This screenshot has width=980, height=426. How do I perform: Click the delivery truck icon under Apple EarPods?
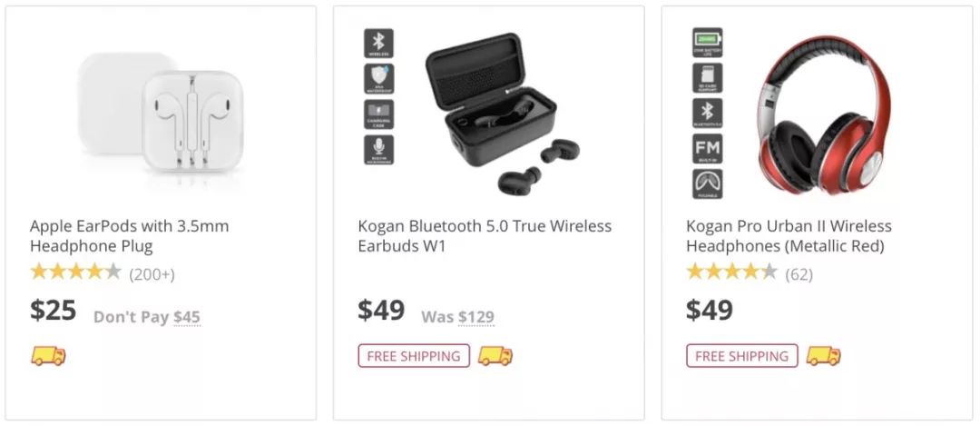click(x=48, y=355)
